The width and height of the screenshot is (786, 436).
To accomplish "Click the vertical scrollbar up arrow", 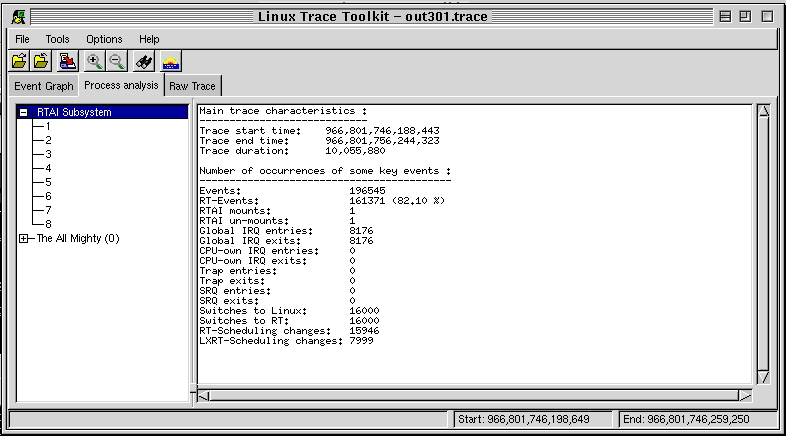I will [763, 111].
